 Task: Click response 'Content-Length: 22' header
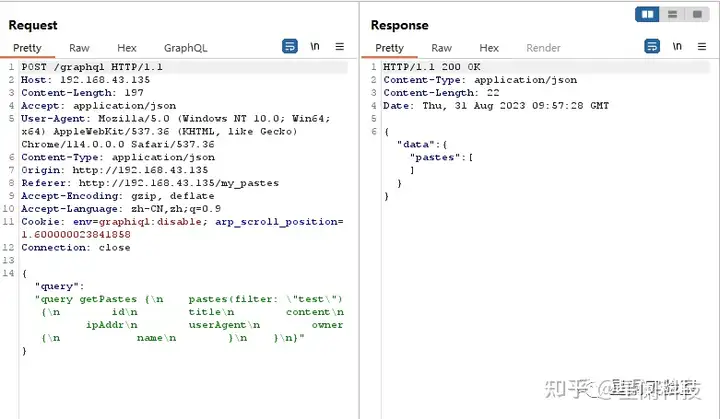tap(441, 93)
